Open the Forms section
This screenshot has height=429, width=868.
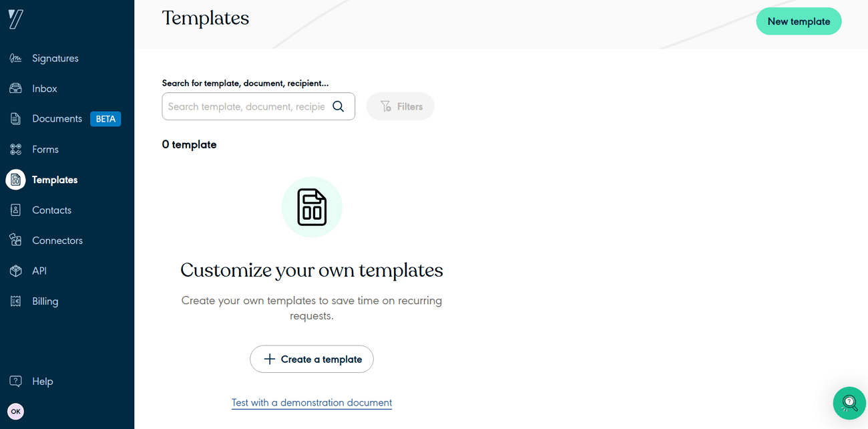point(44,149)
